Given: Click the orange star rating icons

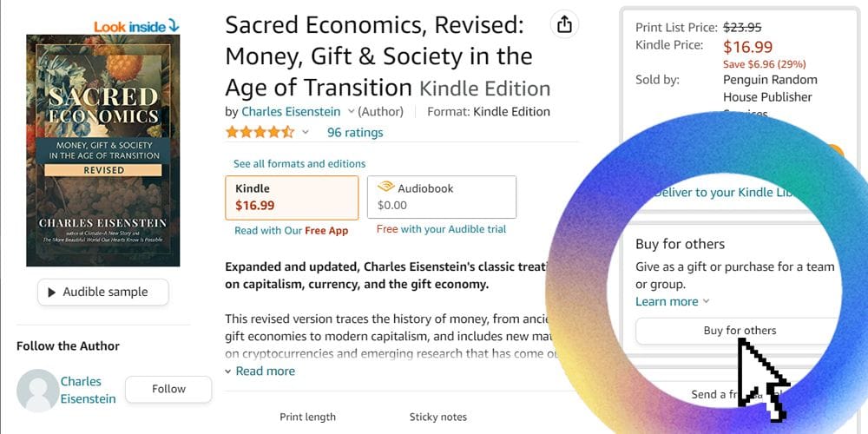Looking at the screenshot, I should [260, 133].
